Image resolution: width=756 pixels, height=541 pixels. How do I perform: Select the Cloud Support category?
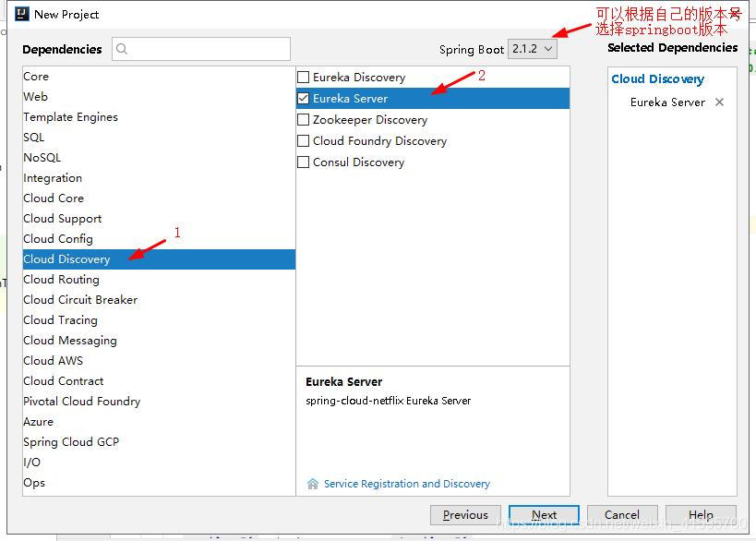click(159, 219)
